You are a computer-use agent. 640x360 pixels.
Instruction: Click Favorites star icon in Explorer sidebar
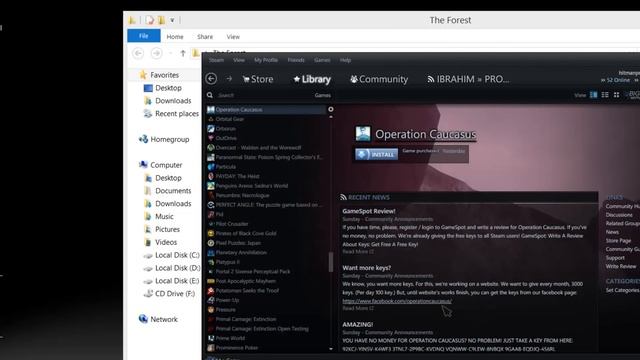point(143,75)
